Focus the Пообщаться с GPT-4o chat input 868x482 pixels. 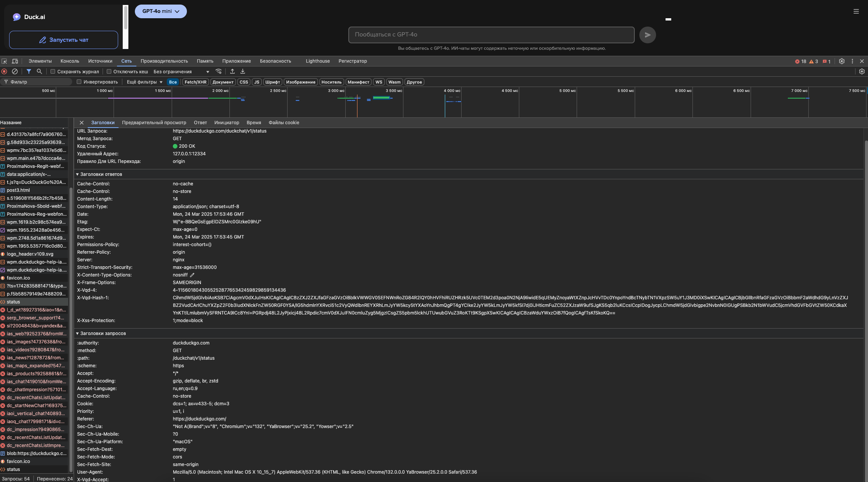click(x=491, y=35)
